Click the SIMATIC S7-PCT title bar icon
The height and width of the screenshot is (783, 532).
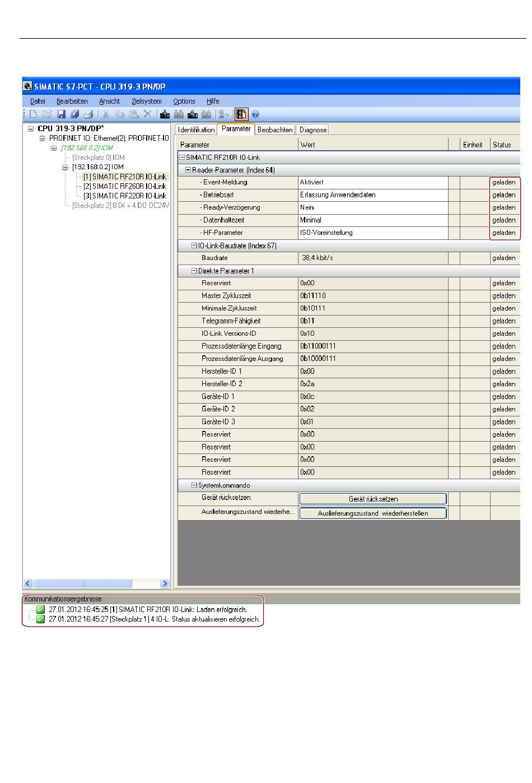(x=27, y=86)
